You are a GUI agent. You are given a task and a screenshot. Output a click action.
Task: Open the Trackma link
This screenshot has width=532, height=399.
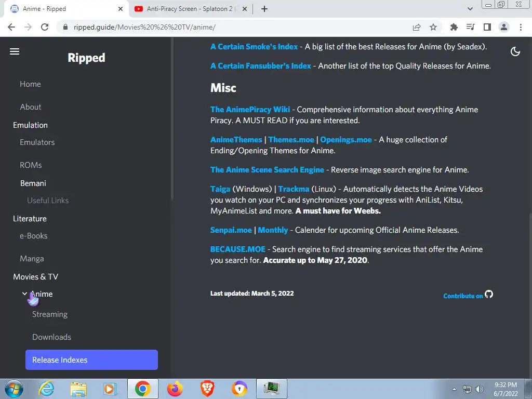[x=294, y=189]
